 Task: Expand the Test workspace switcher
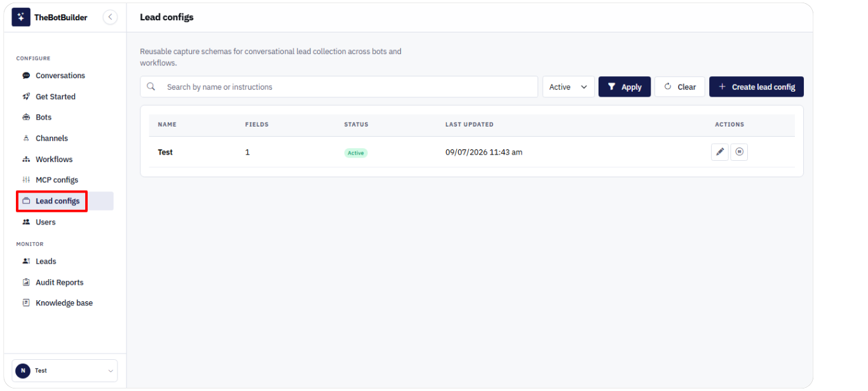pos(65,371)
